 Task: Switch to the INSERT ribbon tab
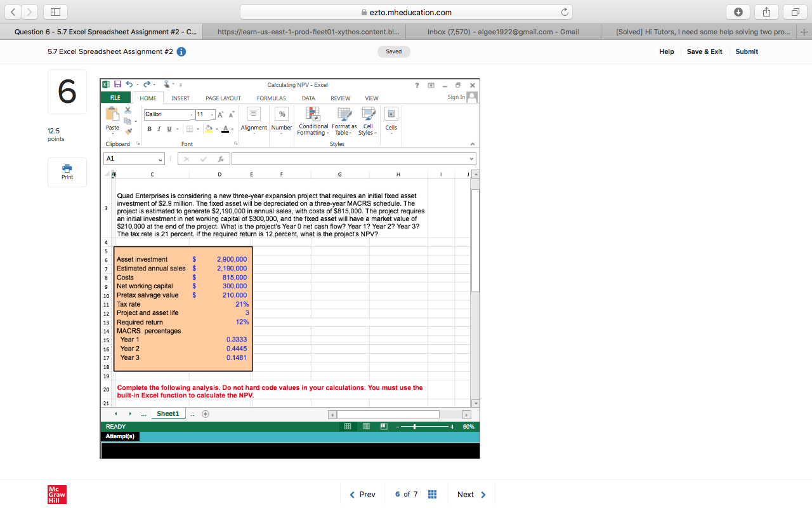pos(181,98)
